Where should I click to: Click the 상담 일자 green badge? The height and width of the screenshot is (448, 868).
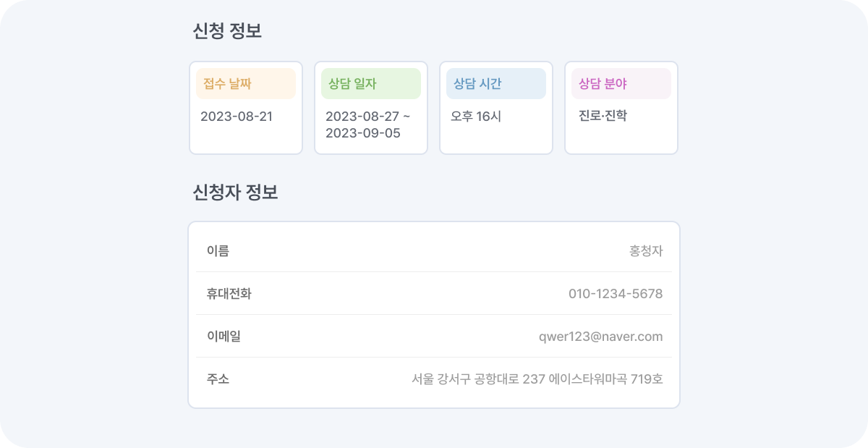click(351, 83)
